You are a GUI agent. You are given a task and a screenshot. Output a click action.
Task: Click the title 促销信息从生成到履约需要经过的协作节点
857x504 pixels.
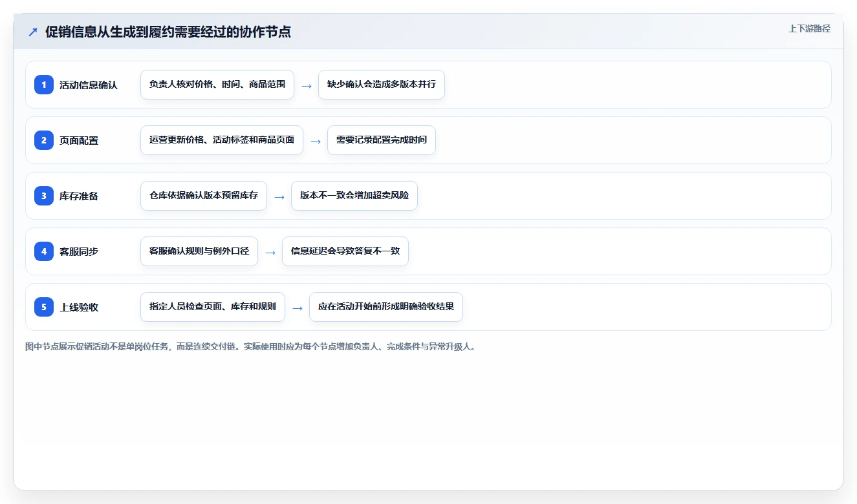[x=168, y=32]
